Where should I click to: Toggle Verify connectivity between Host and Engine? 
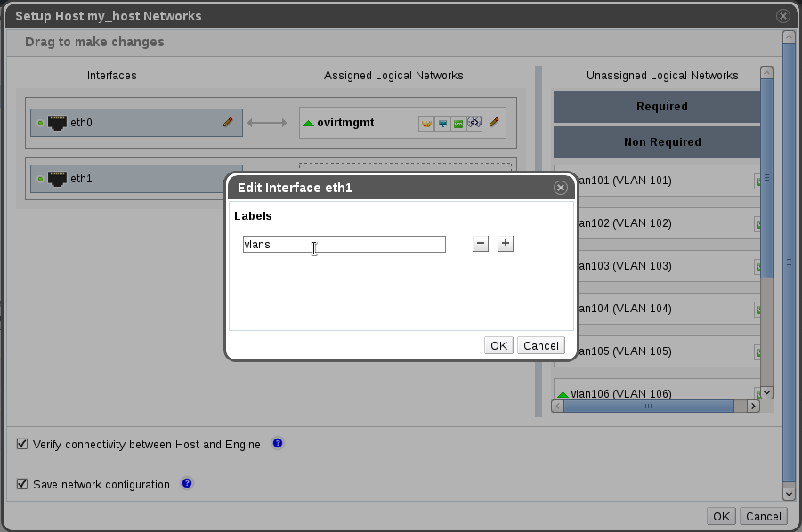(x=23, y=444)
